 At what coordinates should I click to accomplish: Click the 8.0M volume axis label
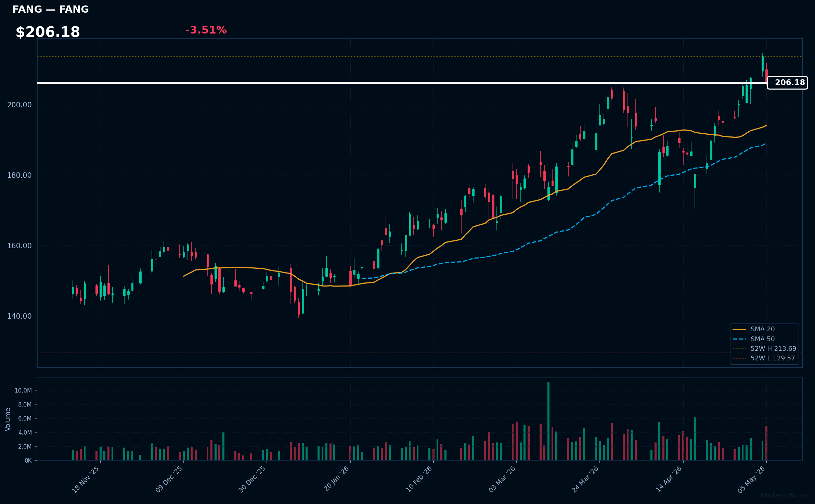click(25, 404)
